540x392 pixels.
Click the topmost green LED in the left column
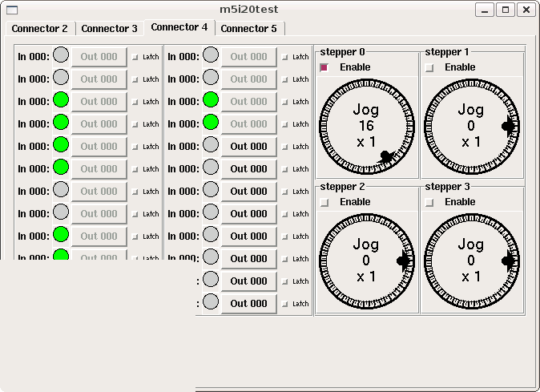(61, 100)
